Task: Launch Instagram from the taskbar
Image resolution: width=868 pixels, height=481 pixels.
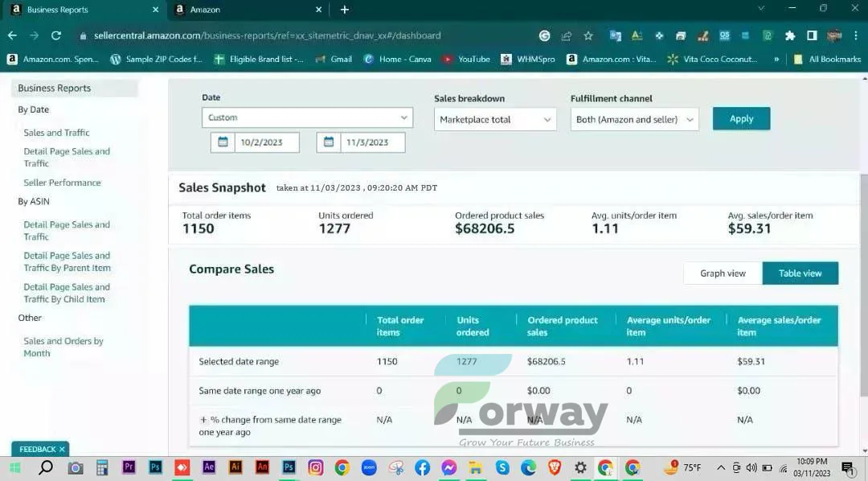Action: point(316,467)
